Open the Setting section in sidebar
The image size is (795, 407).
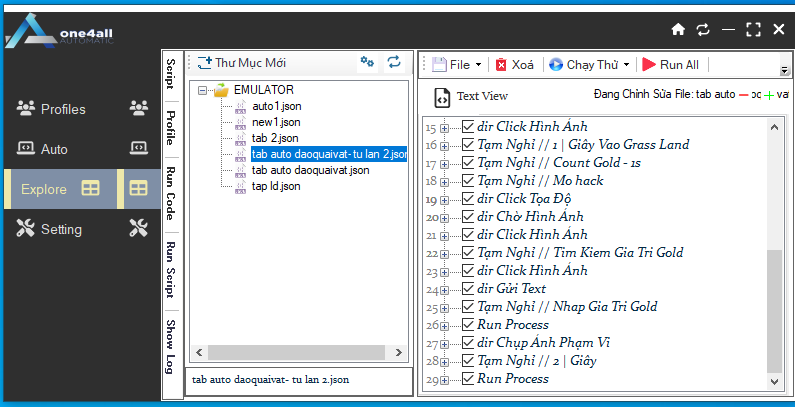click(61, 229)
